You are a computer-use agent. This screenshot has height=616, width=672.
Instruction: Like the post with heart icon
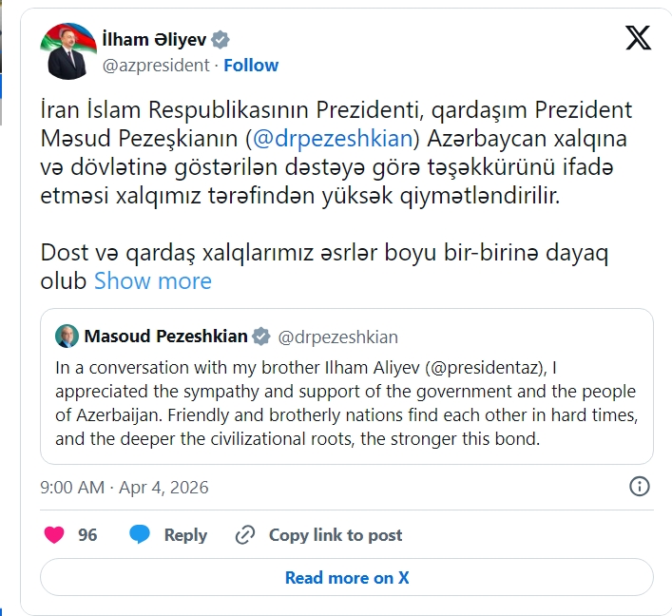click(55, 535)
